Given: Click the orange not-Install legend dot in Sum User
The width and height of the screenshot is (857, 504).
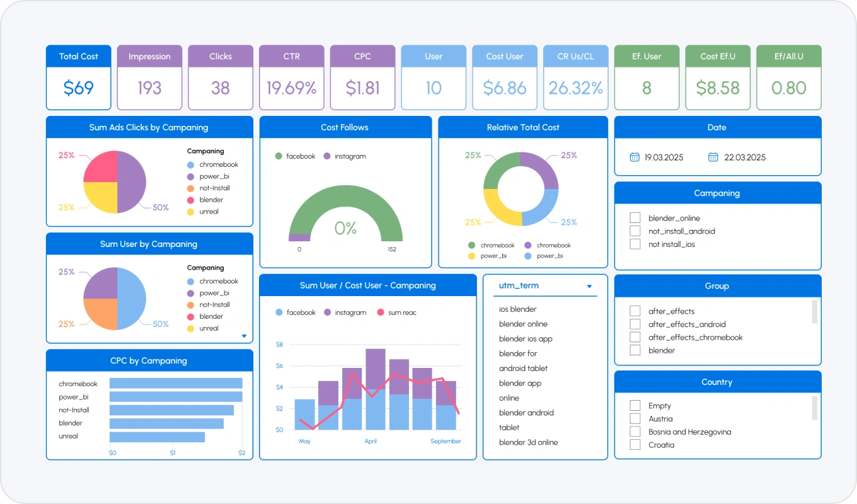Looking at the screenshot, I should 190,305.
